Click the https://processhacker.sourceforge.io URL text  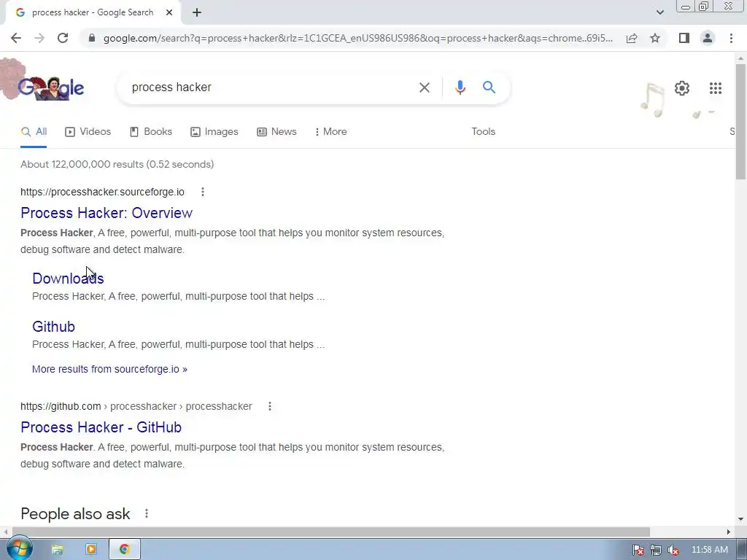click(102, 192)
